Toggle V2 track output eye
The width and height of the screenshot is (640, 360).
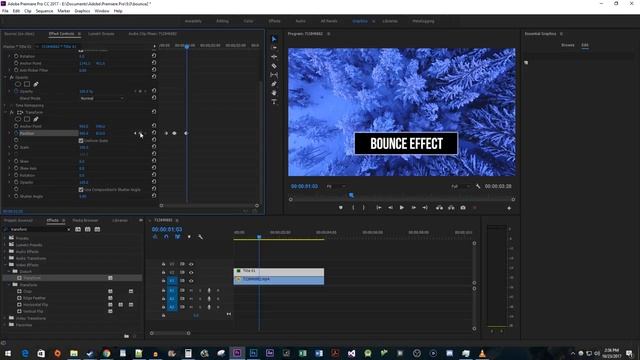[191, 272]
